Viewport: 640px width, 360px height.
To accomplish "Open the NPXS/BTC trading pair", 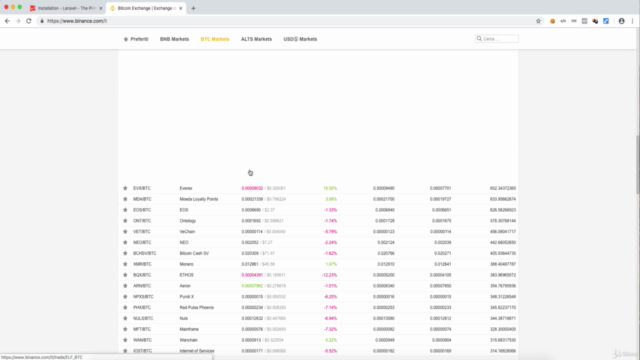I will click(143, 297).
